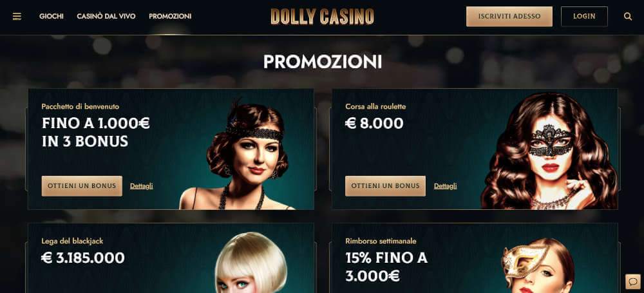Screen dimensions: 644x293
Task: Open the hamburger menu icon
Action: point(17,17)
